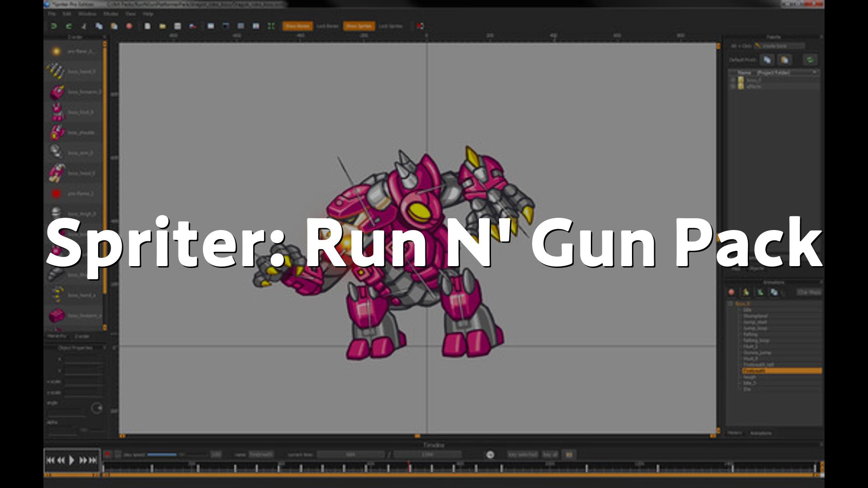Expand the first folder in Palette tree
This screenshot has height=488, width=868.
click(x=733, y=80)
